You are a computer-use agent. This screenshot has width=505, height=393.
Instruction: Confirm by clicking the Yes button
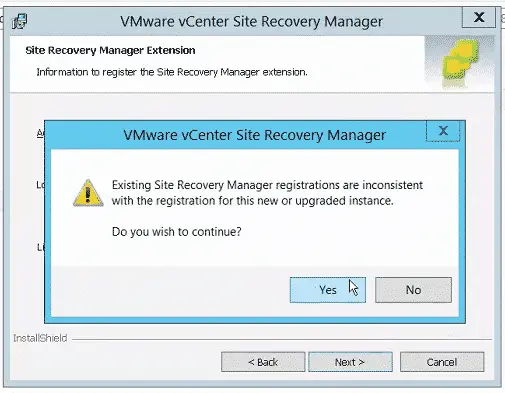(x=328, y=290)
